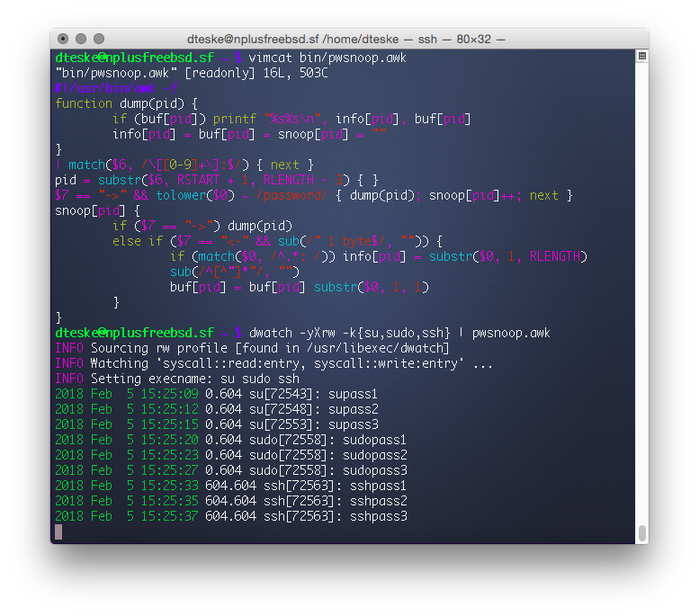Click the output line ending 'sudopass3'

pos(231,470)
